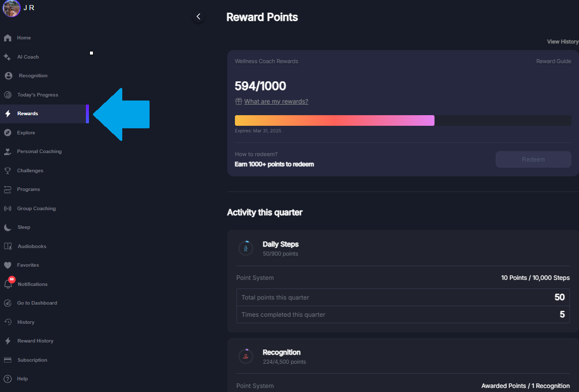Click the Daily Steps activity icon
Image resolution: width=579 pixels, height=392 pixels.
246,248
